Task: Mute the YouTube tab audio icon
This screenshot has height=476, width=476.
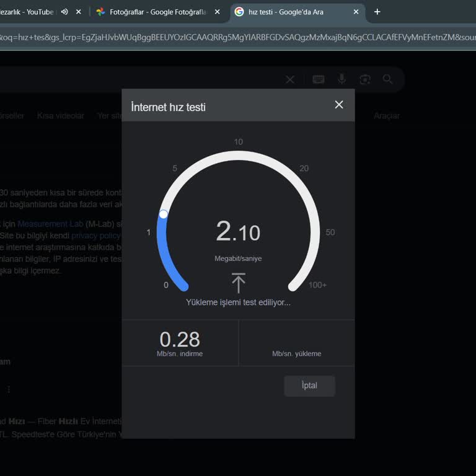Action: 64,12
